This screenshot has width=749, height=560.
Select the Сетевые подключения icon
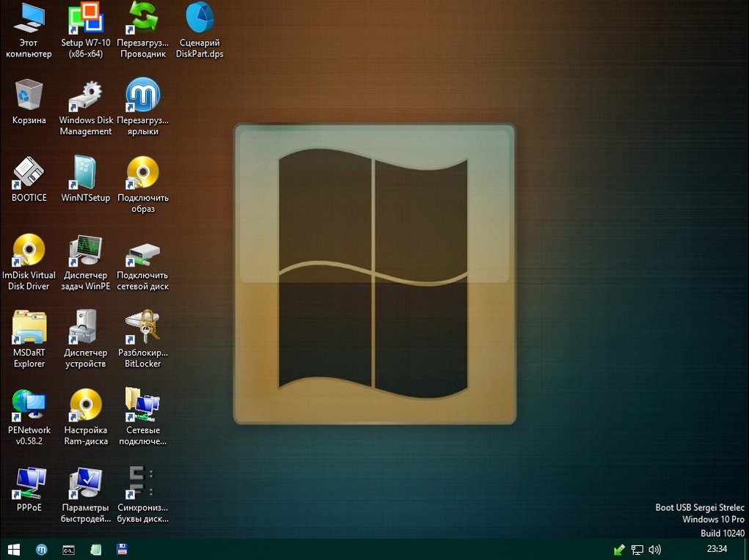coord(143,417)
